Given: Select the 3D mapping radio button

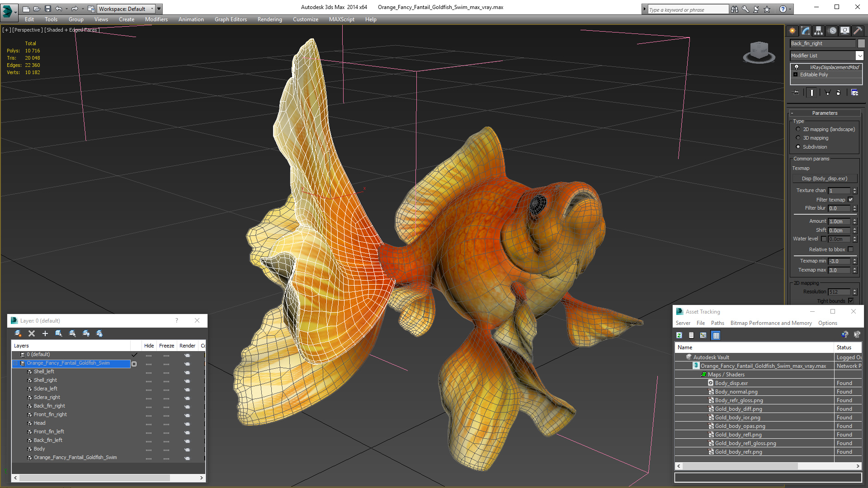Looking at the screenshot, I should click(x=798, y=138).
